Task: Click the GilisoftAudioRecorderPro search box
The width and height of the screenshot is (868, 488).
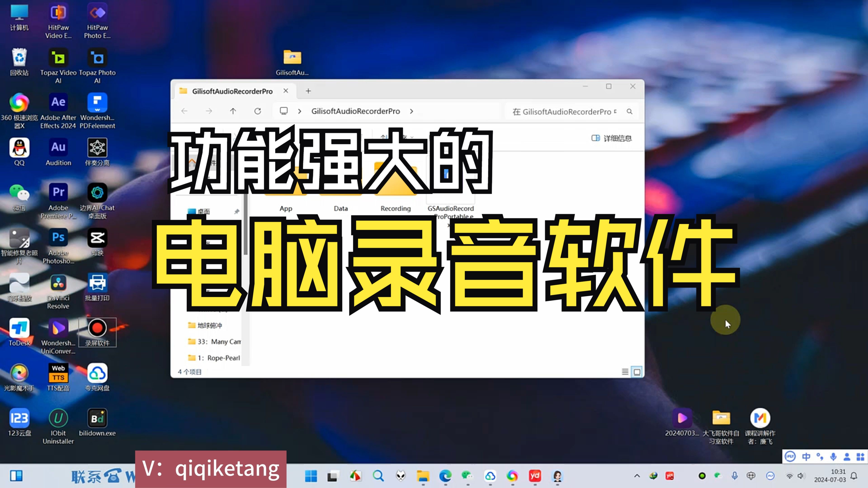Action: (x=566, y=111)
